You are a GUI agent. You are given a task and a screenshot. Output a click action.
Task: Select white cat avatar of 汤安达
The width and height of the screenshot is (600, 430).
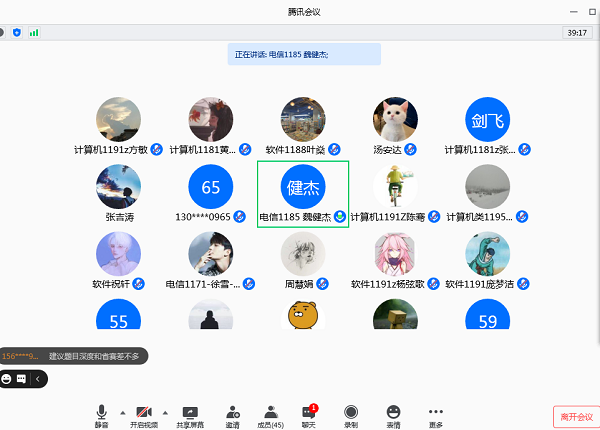click(395, 119)
